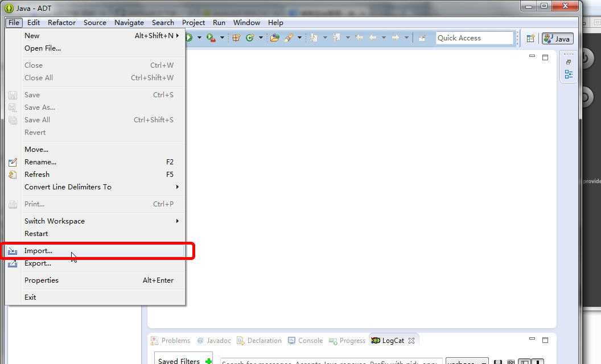Screen dimensions: 601x364
Task: Minimize the editor area
Action: [532, 56]
